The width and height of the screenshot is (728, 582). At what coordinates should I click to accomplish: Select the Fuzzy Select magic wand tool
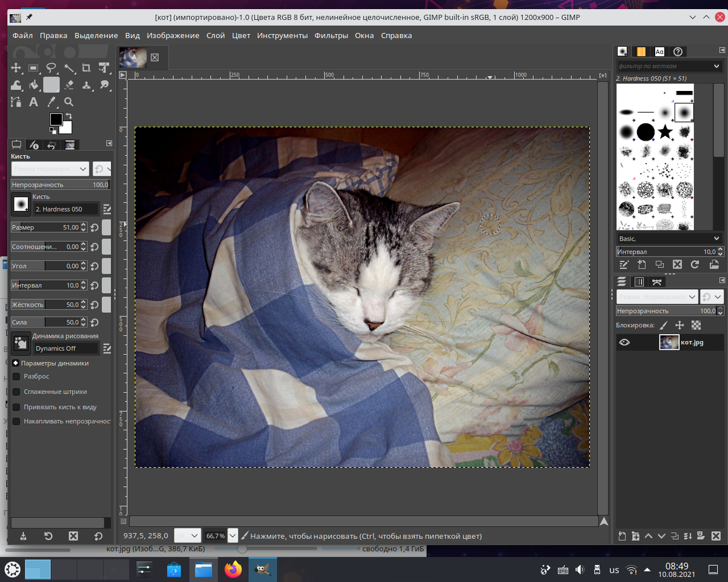tap(69, 68)
